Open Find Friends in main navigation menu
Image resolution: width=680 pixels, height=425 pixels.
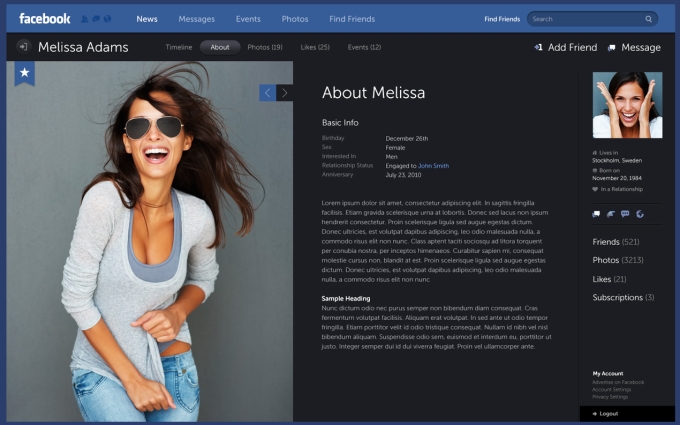tap(352, 19)
